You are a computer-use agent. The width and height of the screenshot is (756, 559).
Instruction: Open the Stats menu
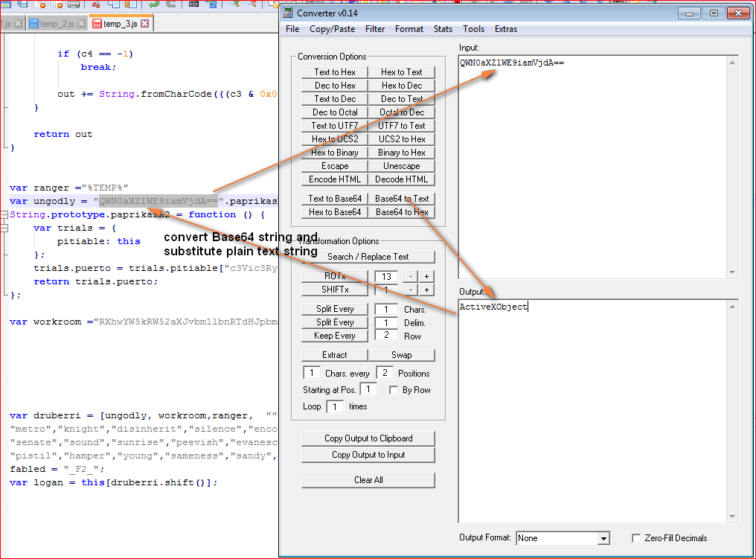[x=443, y=29]
